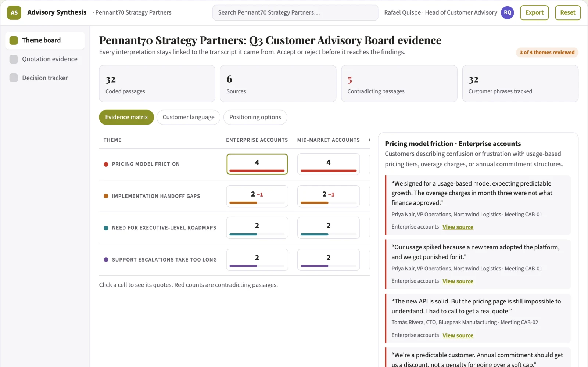This screenshot has width=588, height=367.
Task: Click the teal dot for Executive-Level Roadmaps
Action: pyautogui.click(x=106, y=228)
